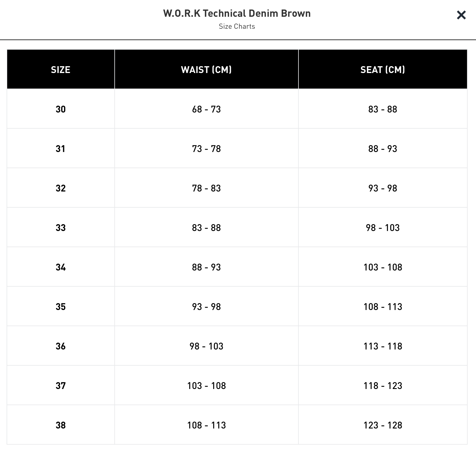Select seat range 123 - 128
Screen dimensions: 476x462
click(x=383, y=425)
